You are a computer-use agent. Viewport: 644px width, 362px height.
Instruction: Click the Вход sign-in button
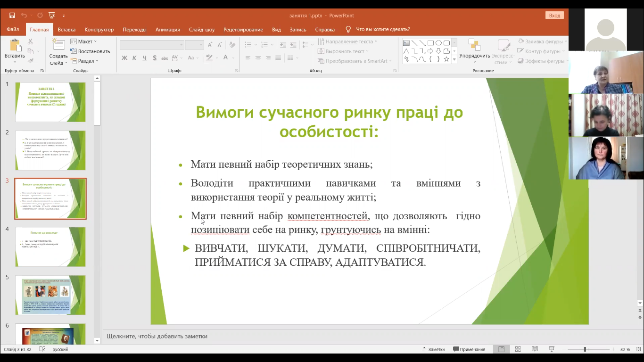pos(554,16)
